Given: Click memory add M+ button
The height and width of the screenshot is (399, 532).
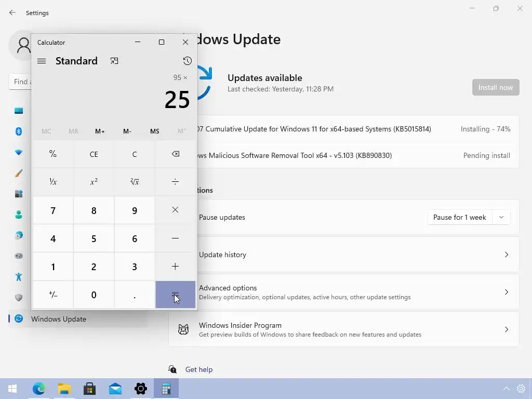Looking at the screenshot, I should click(100, 131).
